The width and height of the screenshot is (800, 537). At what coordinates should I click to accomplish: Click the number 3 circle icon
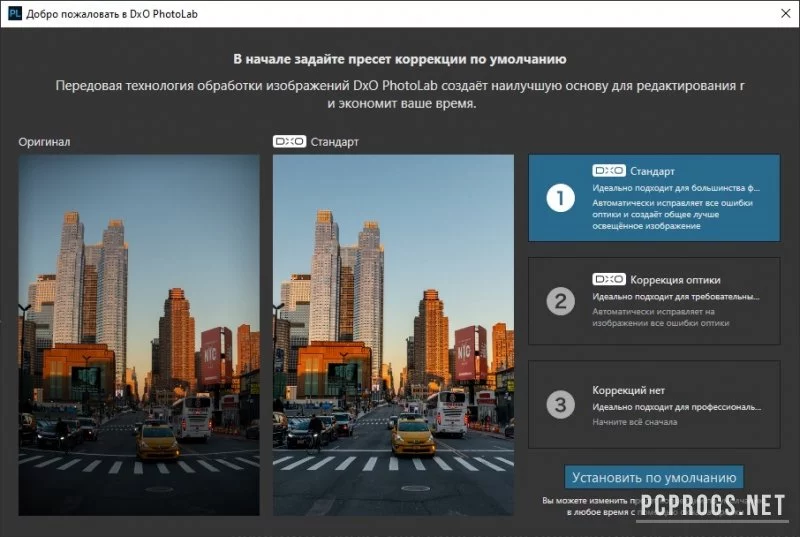pyautogui.click(x=560, y=404)
